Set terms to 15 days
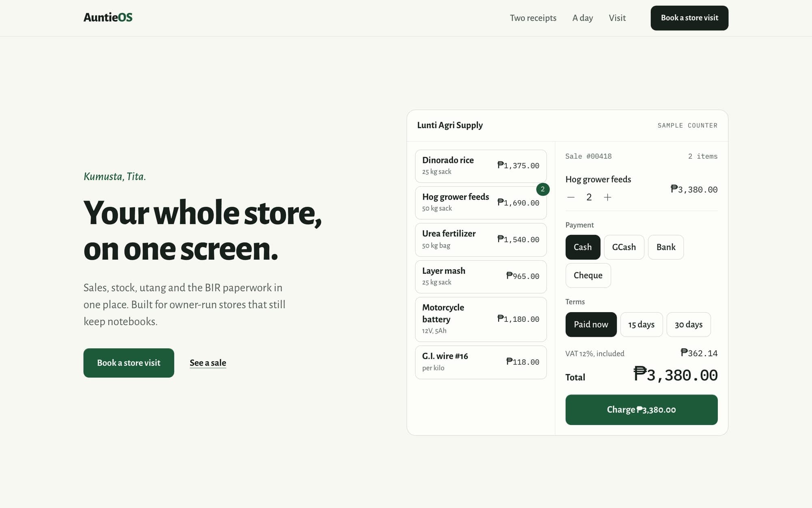Viewport: 812px width, 508px height. point(641,324)
